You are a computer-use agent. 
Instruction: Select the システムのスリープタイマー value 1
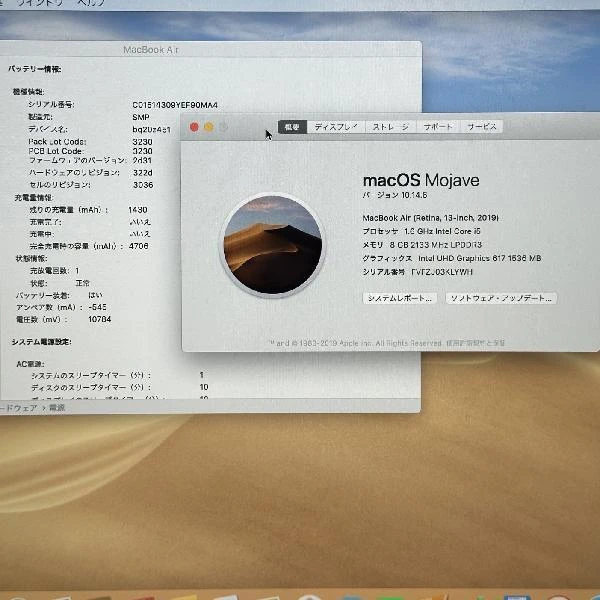pos(201,375)
